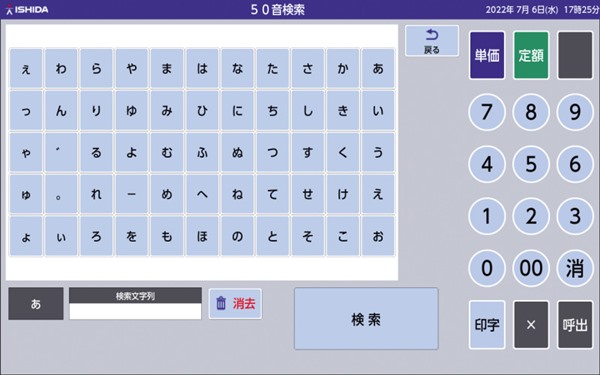Viewport: 600px width, 375px height.
Task: Tap the お kana key
Action: coord(378,236)
